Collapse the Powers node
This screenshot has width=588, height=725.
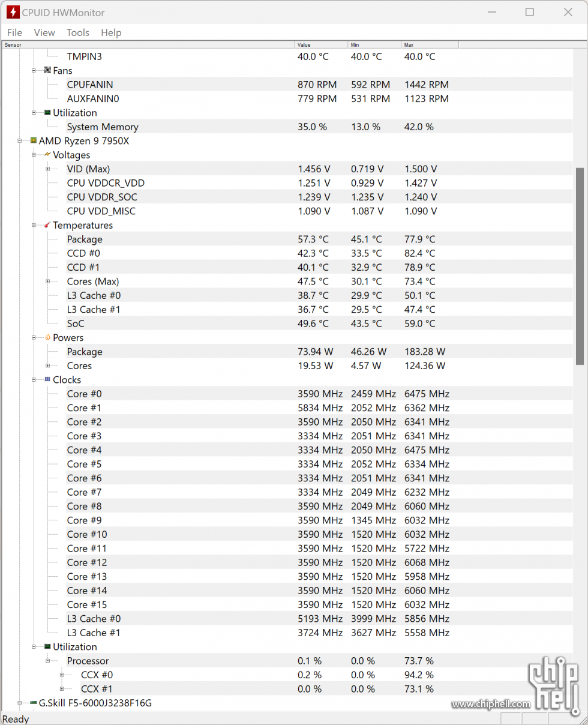(x=34, y=337)
